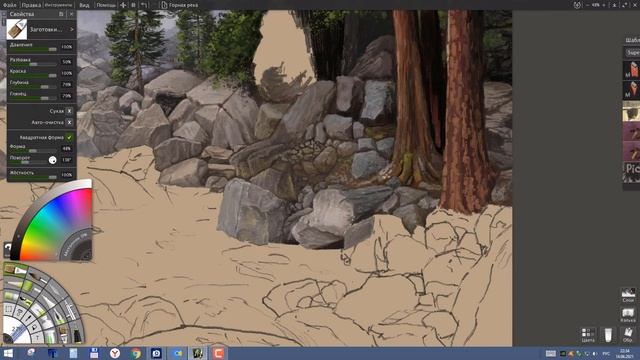Click the beige reference image thumbnail
The width and height of the screenshot is (640, 360).
point(631,111)
